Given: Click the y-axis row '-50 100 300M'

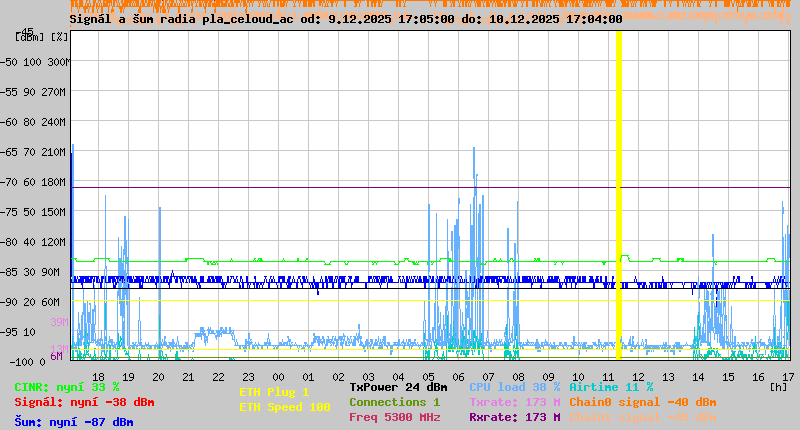Looking at the screenshot, I should point(34,62).
